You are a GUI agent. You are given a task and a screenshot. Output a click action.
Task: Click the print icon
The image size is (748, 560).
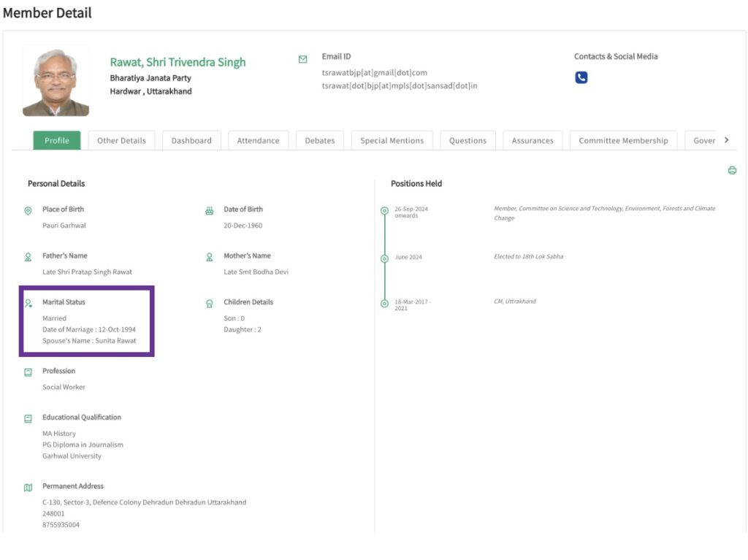coord(732,170)
